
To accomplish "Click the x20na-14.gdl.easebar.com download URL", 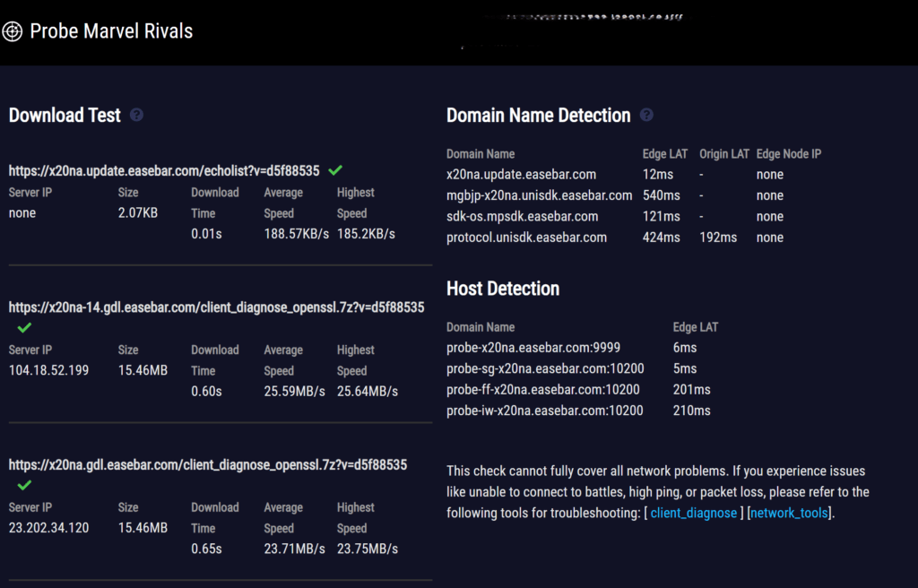I will pos(217,307).
